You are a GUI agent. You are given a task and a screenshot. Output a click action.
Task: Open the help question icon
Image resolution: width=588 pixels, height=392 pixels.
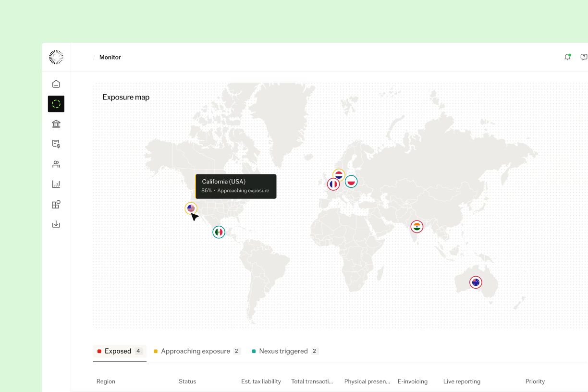[x=584, y=57]
